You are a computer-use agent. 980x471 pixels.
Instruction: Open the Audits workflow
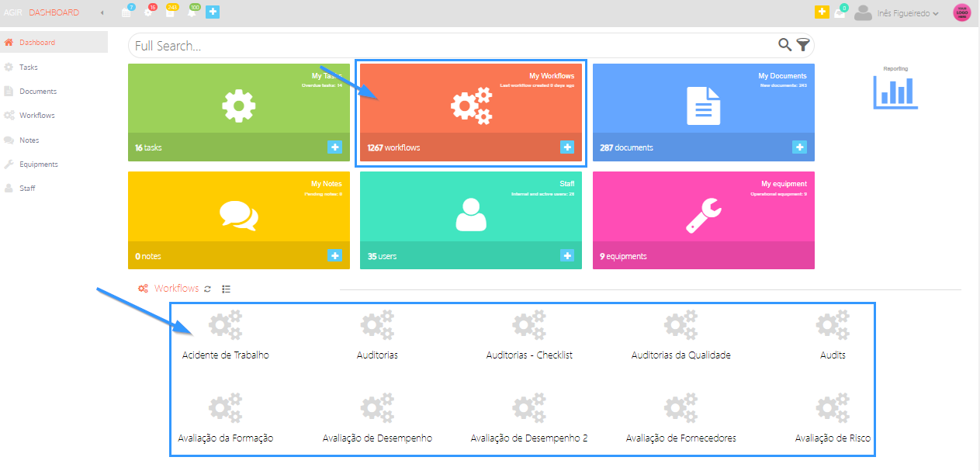833,335
